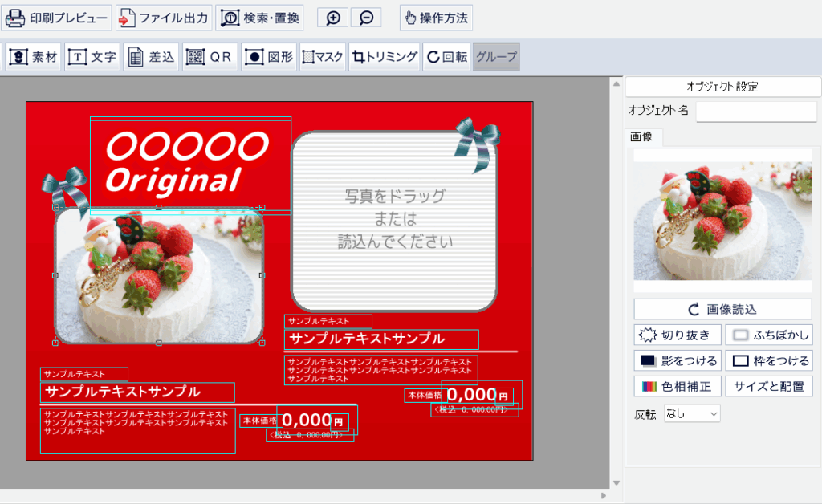The width and height of the screenshot is (822, 504).
Task: Click the オブジェクト名 input field
Action: coord(755,111)
